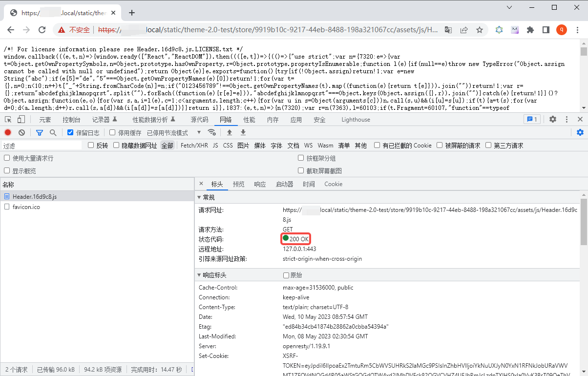This screenshot has height=376, width=588.
Task: Check the 反转 filter checkbox
Action: (x=91, y=145)
